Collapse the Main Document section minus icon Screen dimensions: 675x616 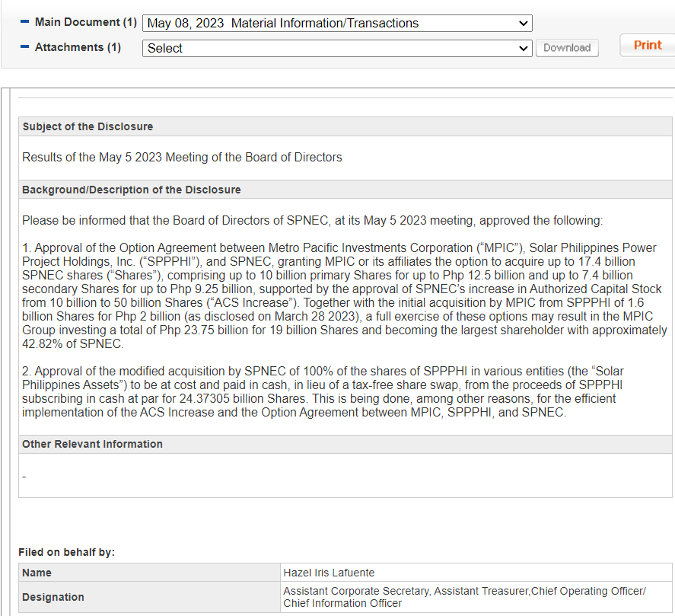coord(24,21)
